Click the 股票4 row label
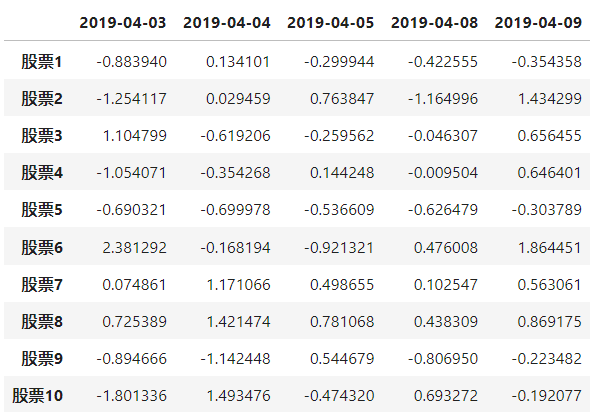This screenshot has width=601, height=412. 41,173
